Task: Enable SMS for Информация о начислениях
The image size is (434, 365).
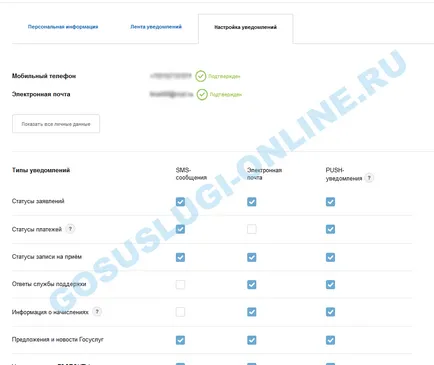Action: 180,312
